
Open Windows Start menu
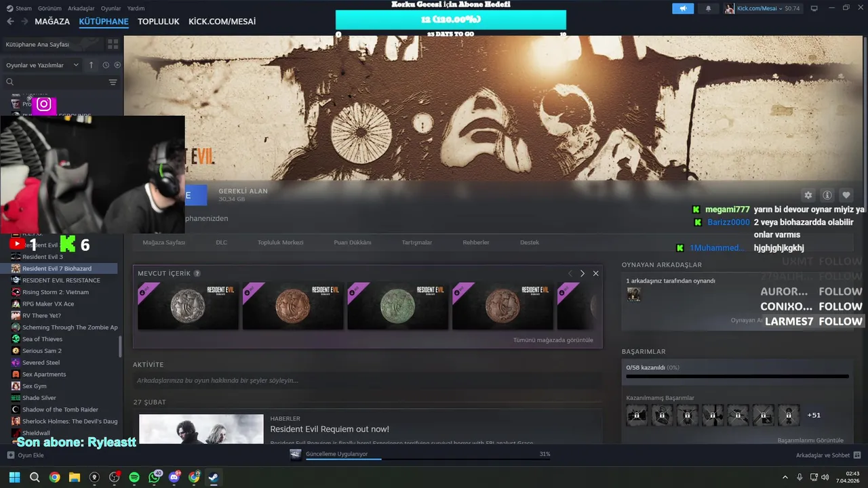point(14,477)
